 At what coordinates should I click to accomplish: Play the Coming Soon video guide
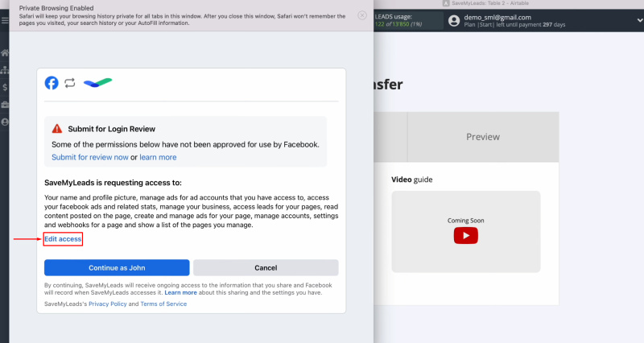pyautogui.click(x=465, y=235)
